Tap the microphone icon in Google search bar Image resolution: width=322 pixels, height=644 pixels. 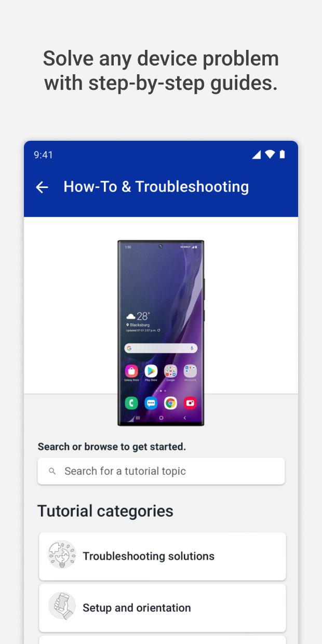[192, 348]
